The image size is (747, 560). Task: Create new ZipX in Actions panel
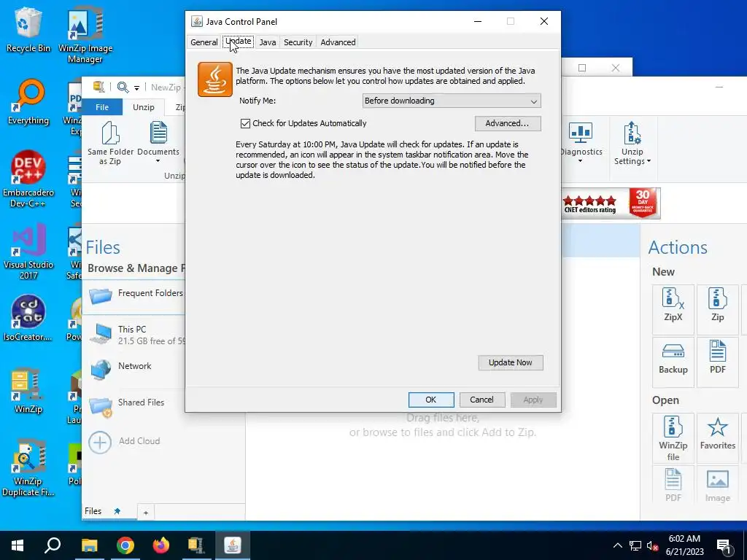pos(673,309)
